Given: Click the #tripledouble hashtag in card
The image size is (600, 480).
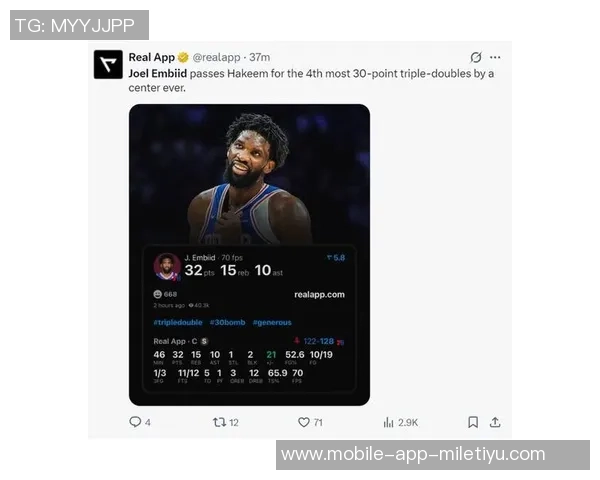Looking at the screenshot, I should coord(178,322).
